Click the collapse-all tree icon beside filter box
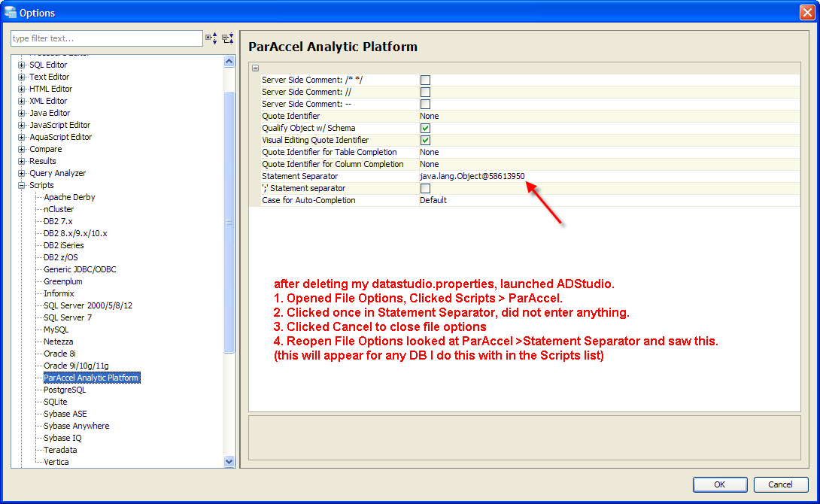Screen dimensions: 820x504 click(227, 38)
